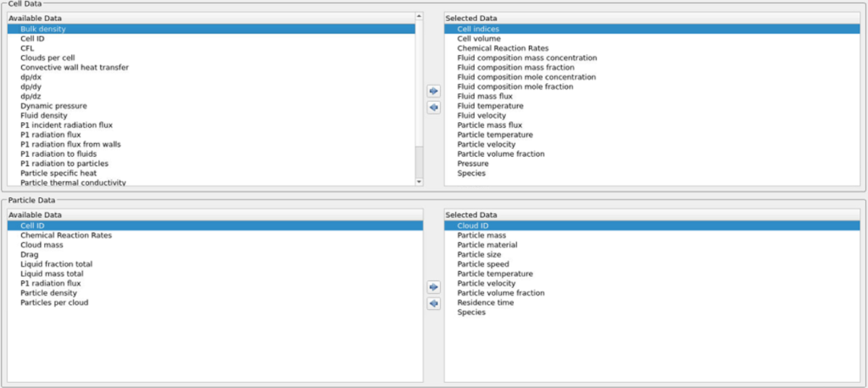Select Pressure in selected cell data
Screen dimensions: 868x388
pos(473,164)
